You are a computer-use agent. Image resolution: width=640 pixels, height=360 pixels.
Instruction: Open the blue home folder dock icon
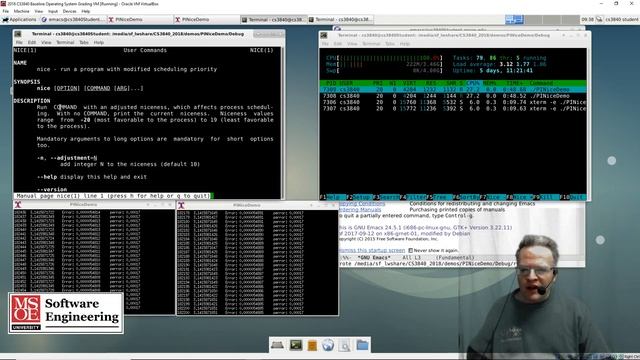pyautogui.click(x=362, y=345)
